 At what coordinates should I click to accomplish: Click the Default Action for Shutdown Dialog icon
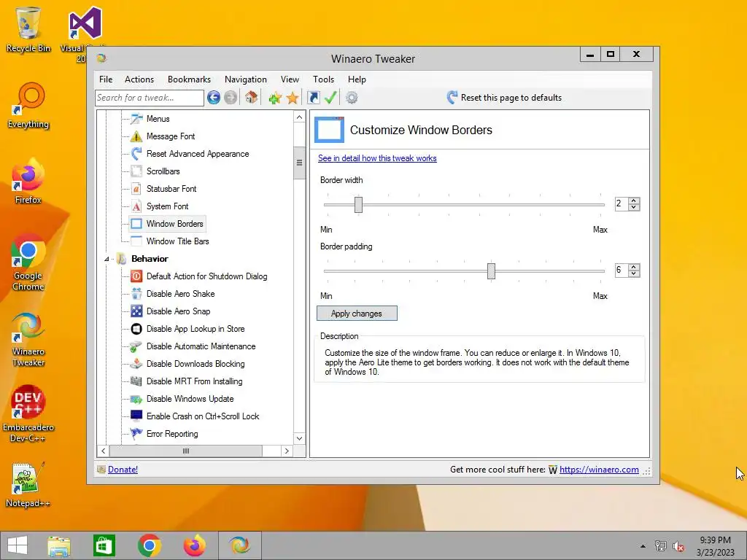click(136, 276)
